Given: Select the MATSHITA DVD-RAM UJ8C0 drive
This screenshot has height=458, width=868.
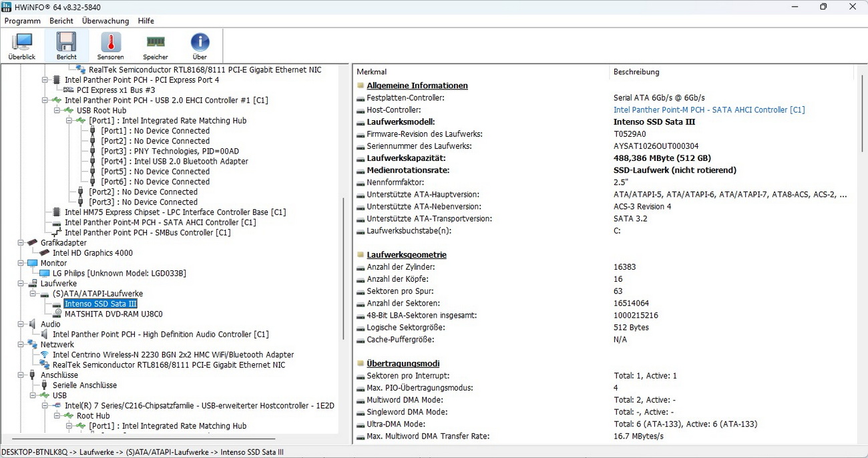Looking at the screenshot, I should (114, 314).
